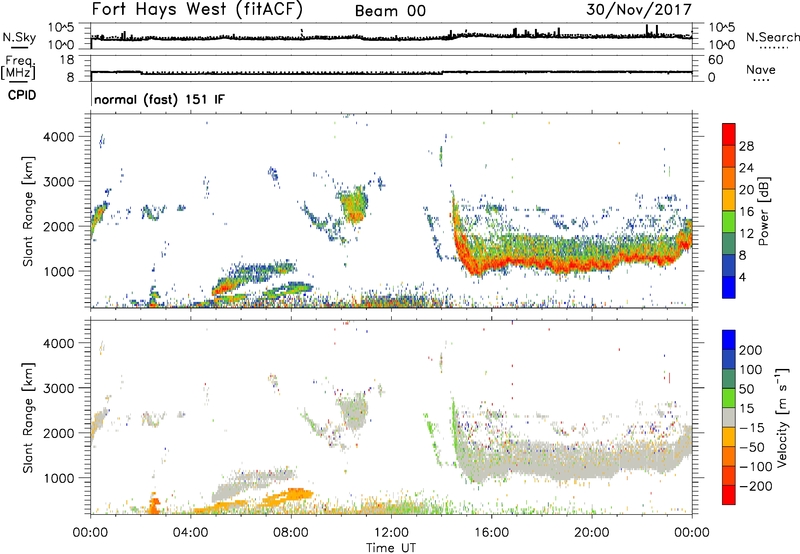
Task: Click the "CPID" row label
Action: point(22,95)
